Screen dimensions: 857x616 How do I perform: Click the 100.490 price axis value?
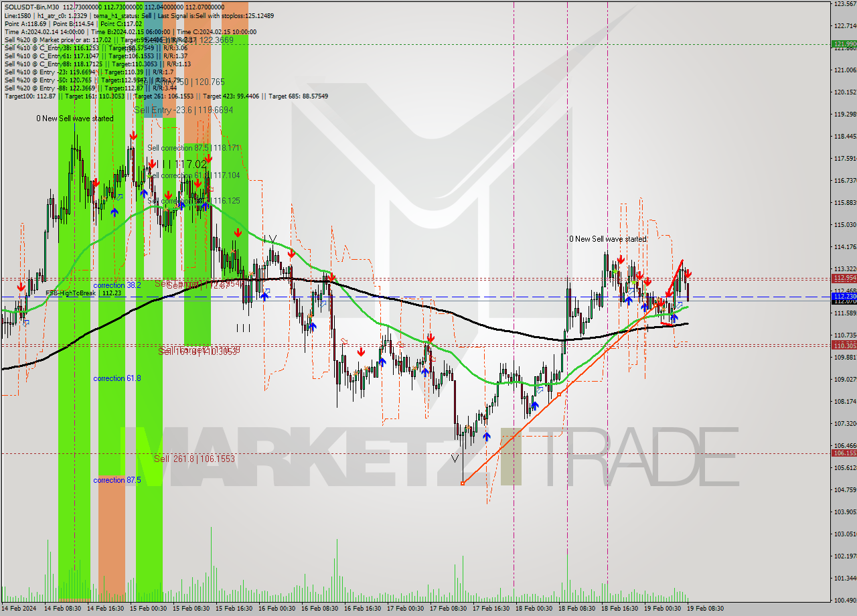[x=845, y=600]
